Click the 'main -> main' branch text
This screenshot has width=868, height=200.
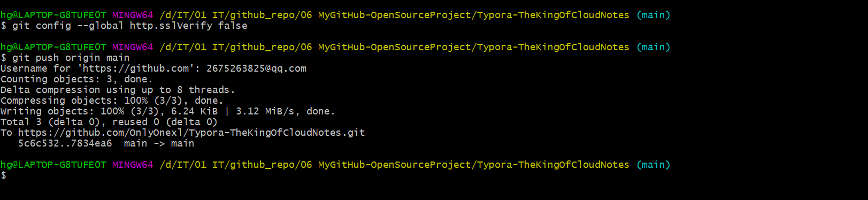click(x=159, y=143)
